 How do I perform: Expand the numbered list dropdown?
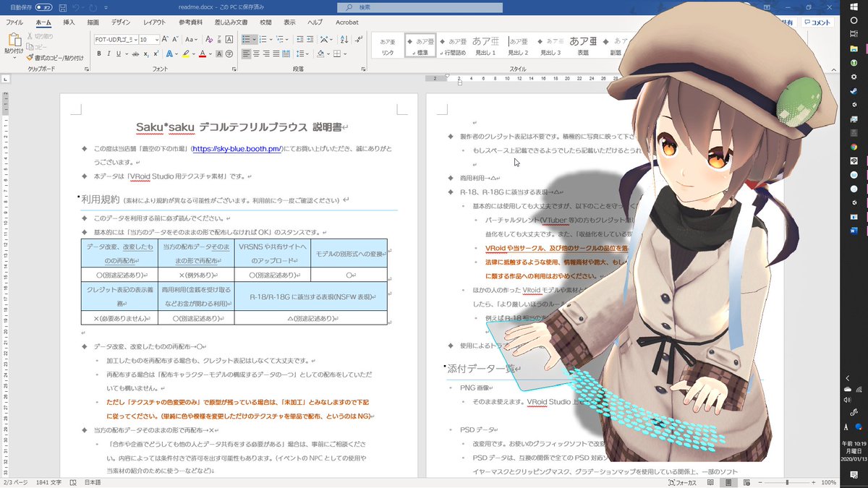271,39
